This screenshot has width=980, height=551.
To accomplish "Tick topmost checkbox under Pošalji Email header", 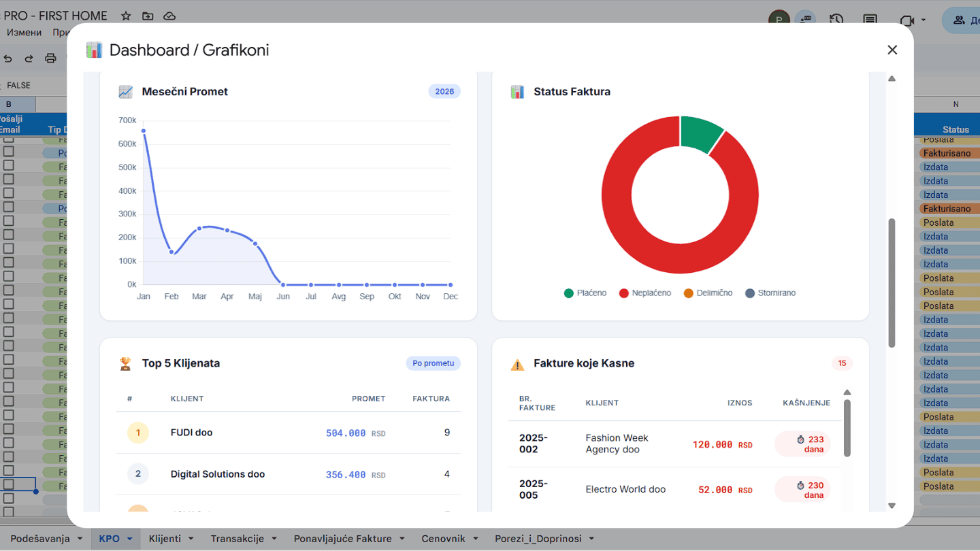I will [8, 139].
